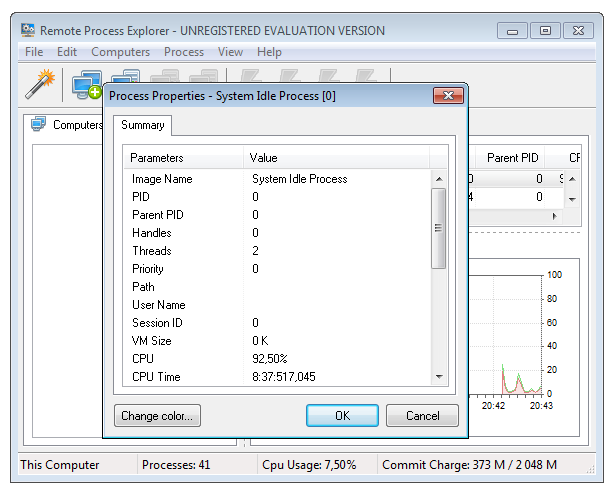Open the Process menu
607x490 pixels.
point(184,52)
